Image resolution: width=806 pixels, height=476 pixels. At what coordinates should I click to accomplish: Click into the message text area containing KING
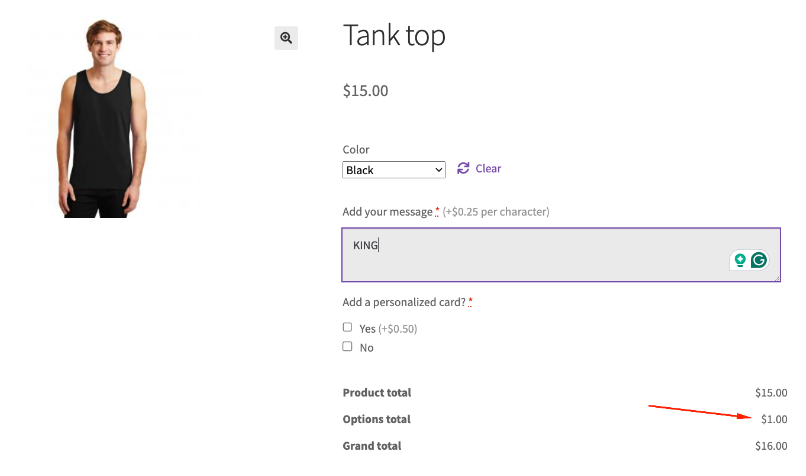tap(561, 254)
